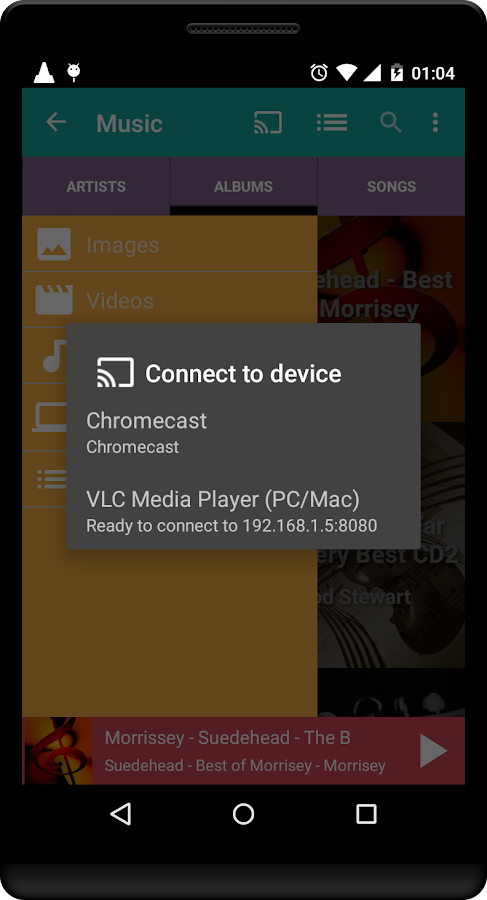Screen dimensions: 487x900
Task: Tap the Android home button
Action: pyautogui.click(x=244, y=814)
